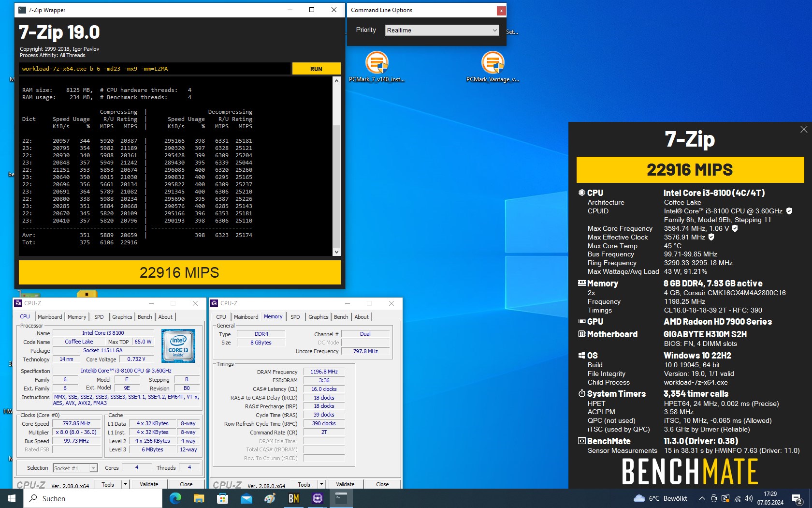The width and height of the screenshot is (812, 508).
Task: Maximize the 7-Zip Wrapper window
Action: (x=312, y=10)
